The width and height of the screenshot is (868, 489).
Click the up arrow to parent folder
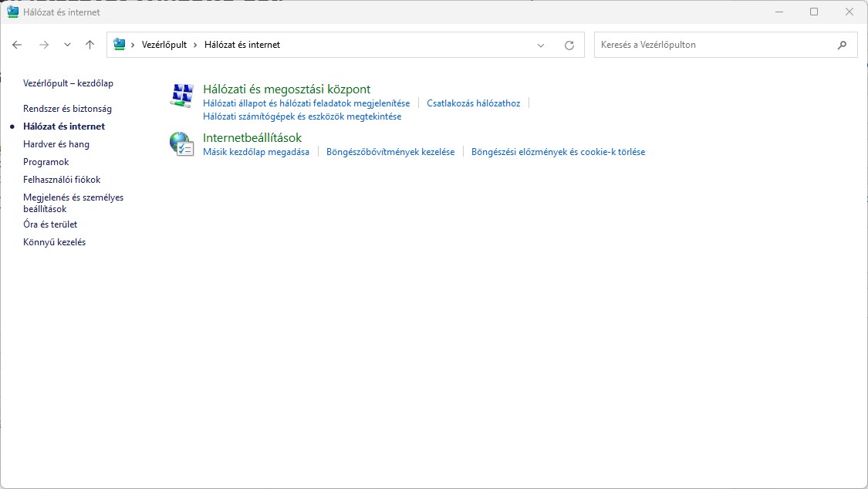(90, 45)
